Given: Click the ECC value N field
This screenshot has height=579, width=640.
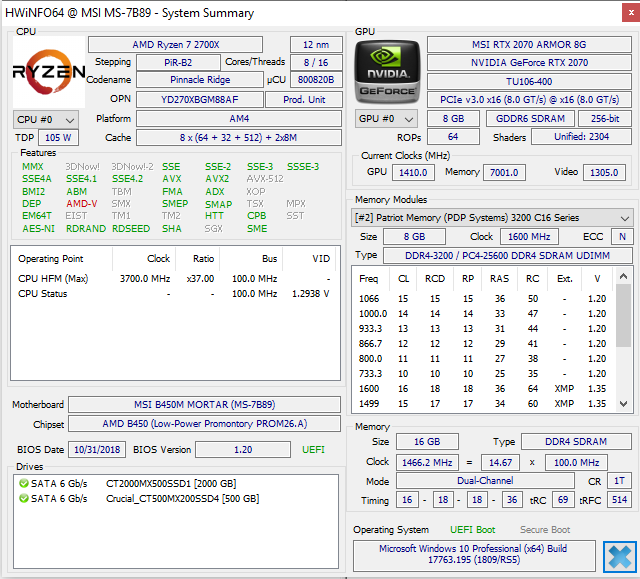Looking at the screenshot, I should [622, 236].
